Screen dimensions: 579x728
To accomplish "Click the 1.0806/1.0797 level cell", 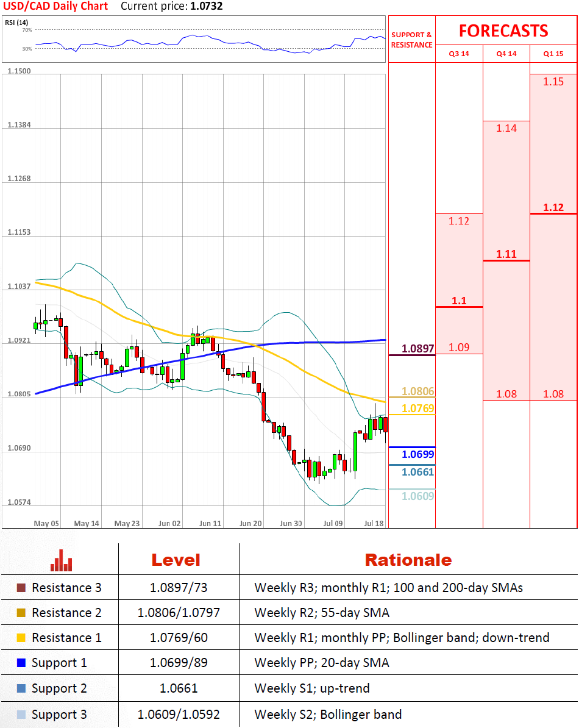I will 179,613.
